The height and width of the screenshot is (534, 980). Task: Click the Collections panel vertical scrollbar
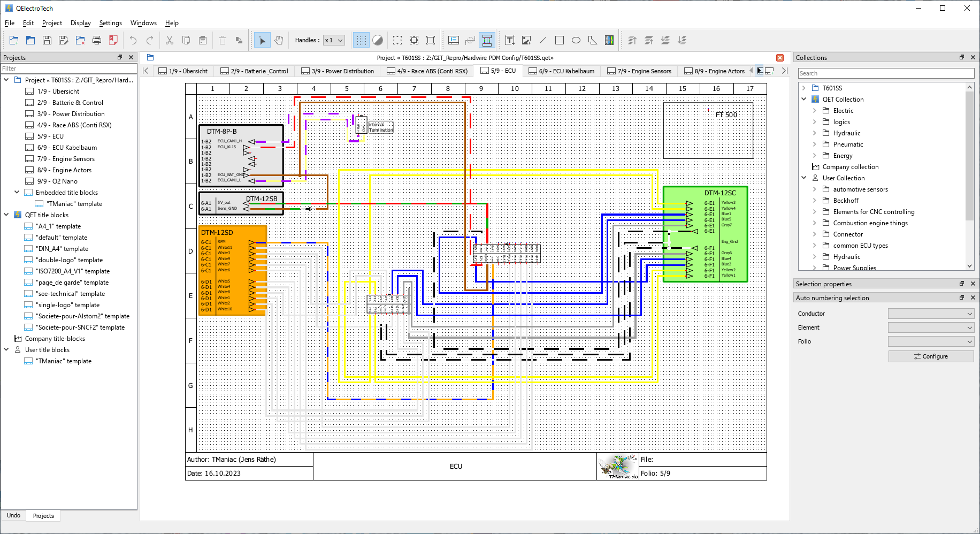click(x=969, y=155)
